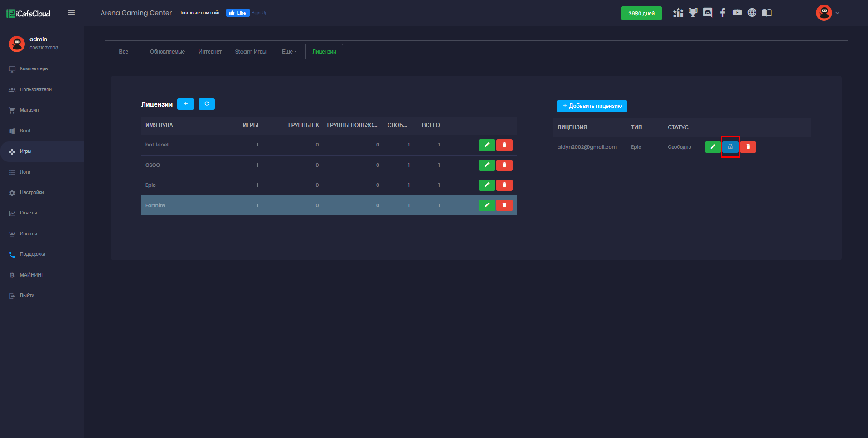Screen dimensions: 868x438
Task: Expand the account dropdown chevron
Action: (x=838, y=13)
